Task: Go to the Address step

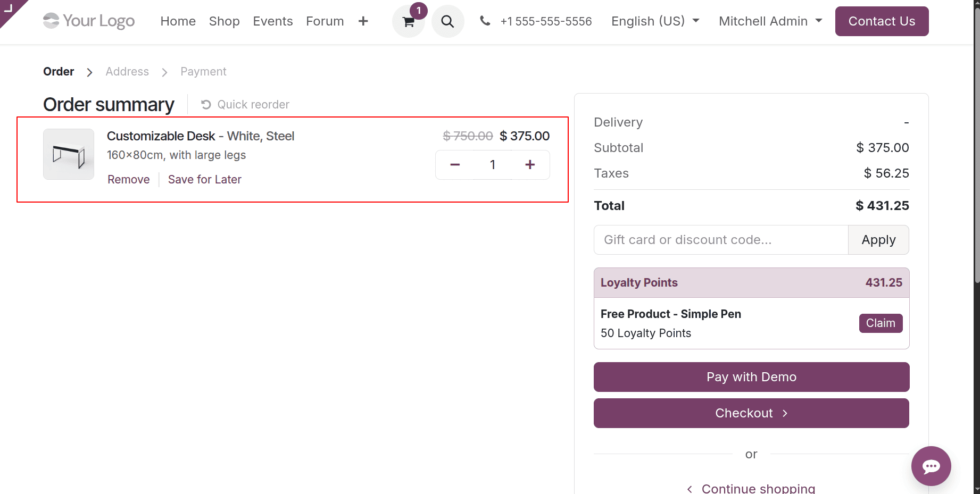Action: 127,71
